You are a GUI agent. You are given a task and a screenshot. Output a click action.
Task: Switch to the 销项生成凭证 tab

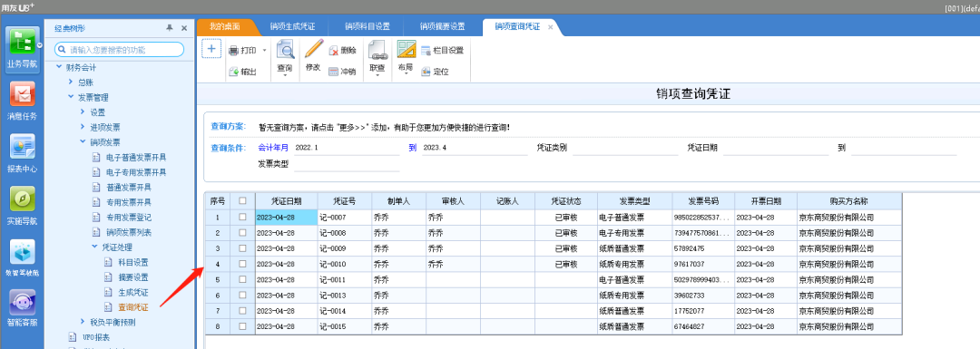tap(292, 27)
